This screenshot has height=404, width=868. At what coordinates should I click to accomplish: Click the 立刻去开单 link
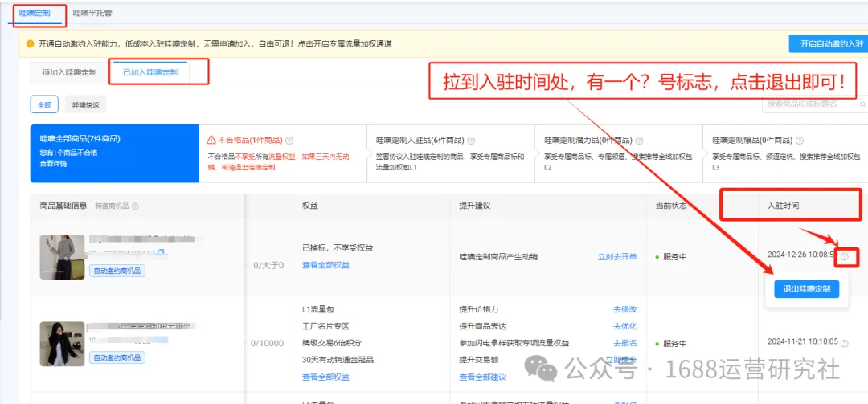(x=617, y=257)
